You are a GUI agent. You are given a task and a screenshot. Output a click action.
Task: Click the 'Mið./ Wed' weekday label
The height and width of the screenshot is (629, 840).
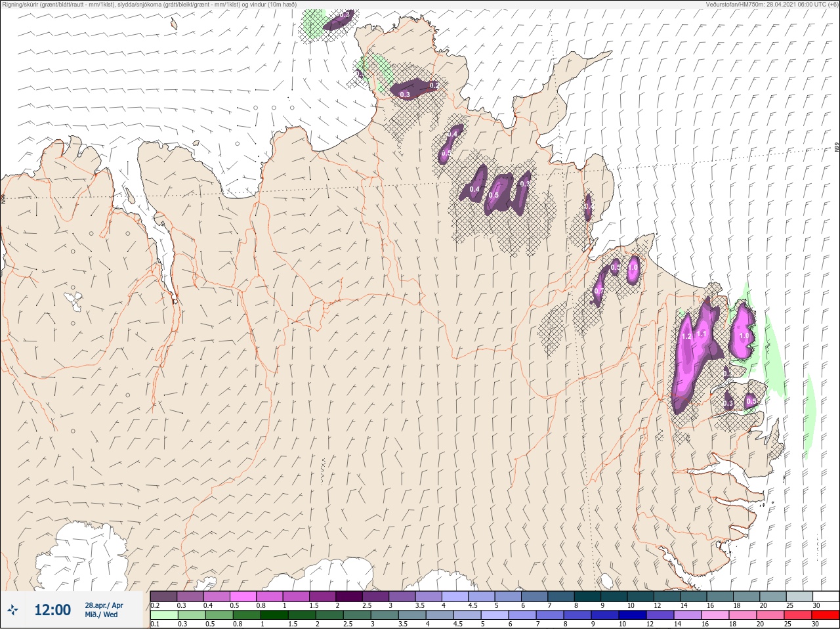pyautogui.click(x=101, y=615)
